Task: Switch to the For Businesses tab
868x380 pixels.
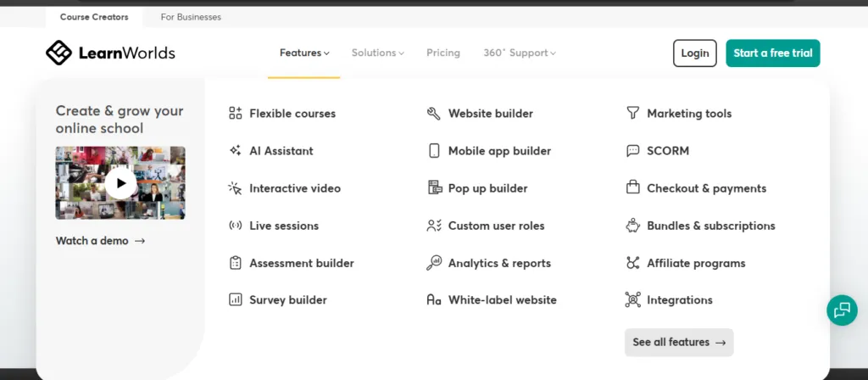Action: (191, 17)
